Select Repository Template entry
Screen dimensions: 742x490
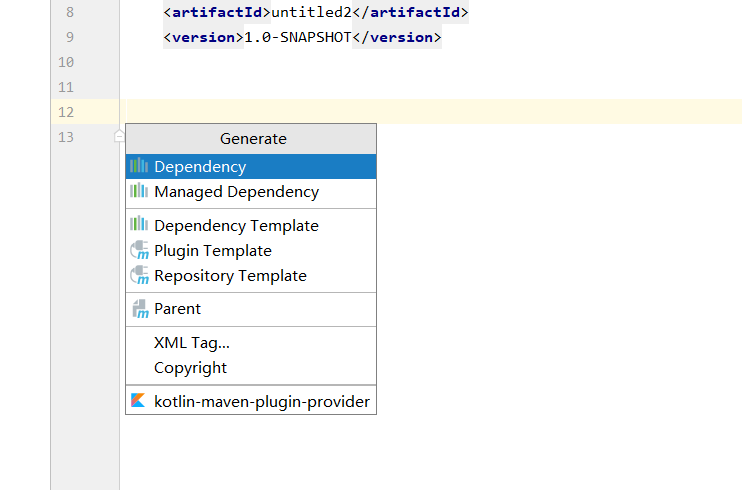pos(251,276)
